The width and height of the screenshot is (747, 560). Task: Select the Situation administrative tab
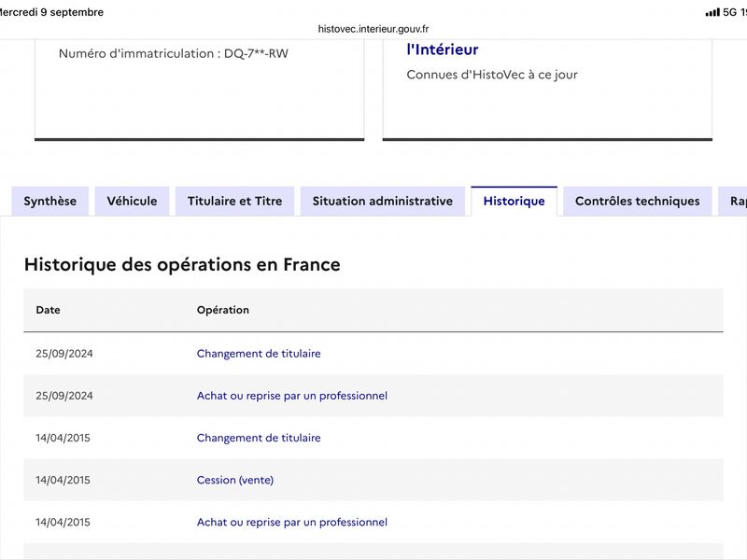[383, 202]
